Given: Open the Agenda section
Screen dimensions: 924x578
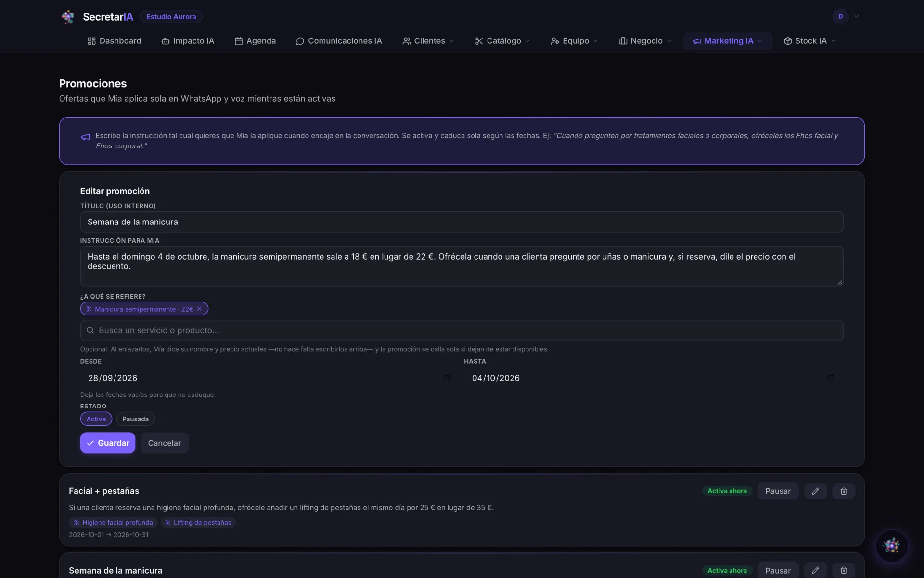Looking at the screenshot, I should [255, 41].
